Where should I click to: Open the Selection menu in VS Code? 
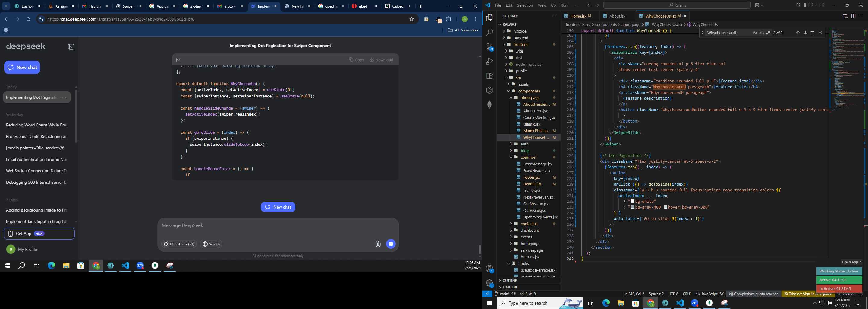tap(525, 5)
